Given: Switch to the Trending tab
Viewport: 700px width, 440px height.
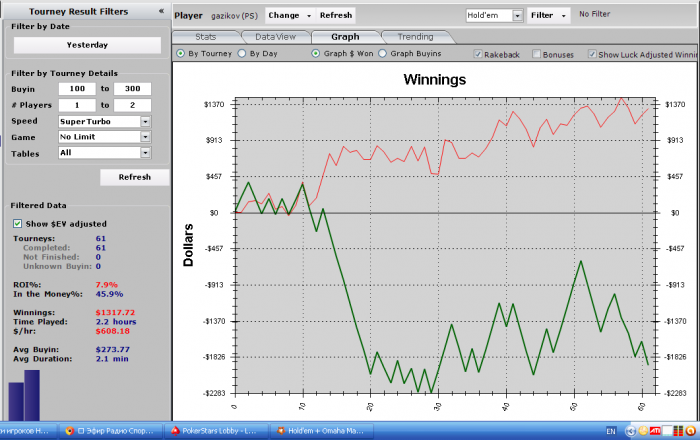Looking at the screenshot, I should [416, 37].
